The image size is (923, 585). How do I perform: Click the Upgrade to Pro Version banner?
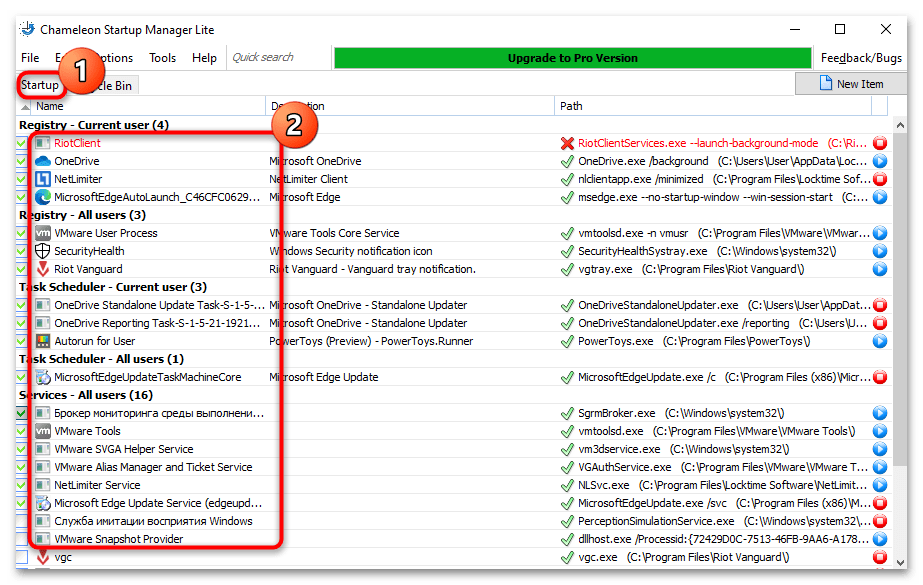[572, 58]
